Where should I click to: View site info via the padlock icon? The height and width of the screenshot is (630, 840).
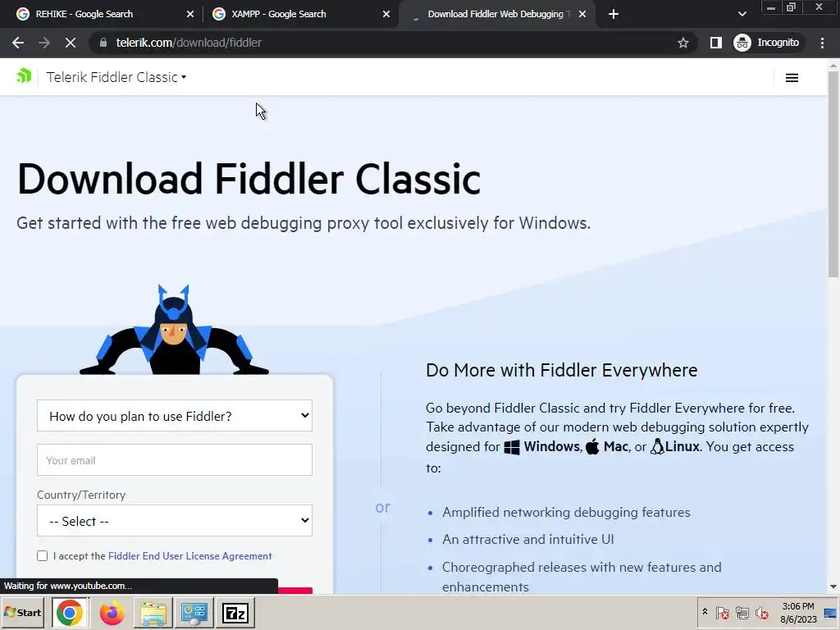coord(103,43)
